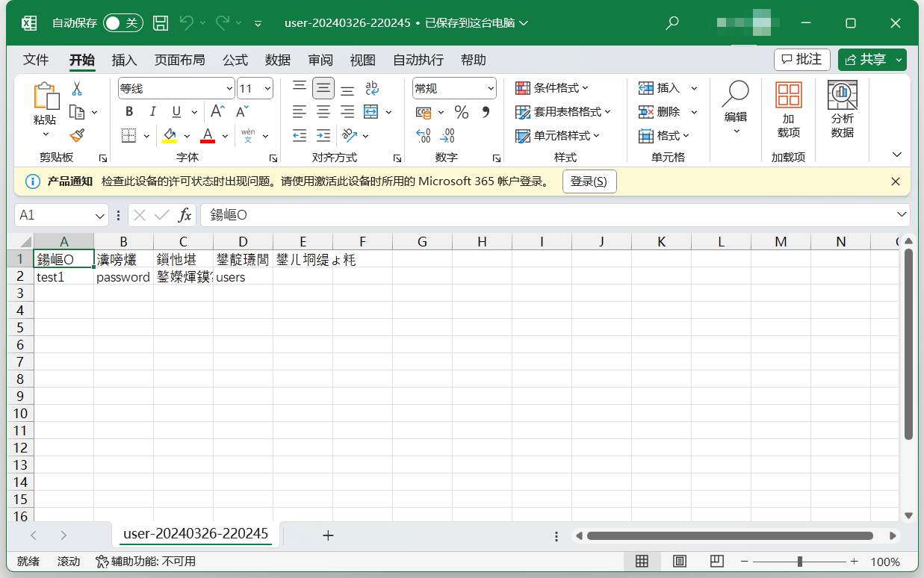This screenshot has width=924, height=578.
Task: Click the Format Painter brush icon
Action: pos(77,135)
